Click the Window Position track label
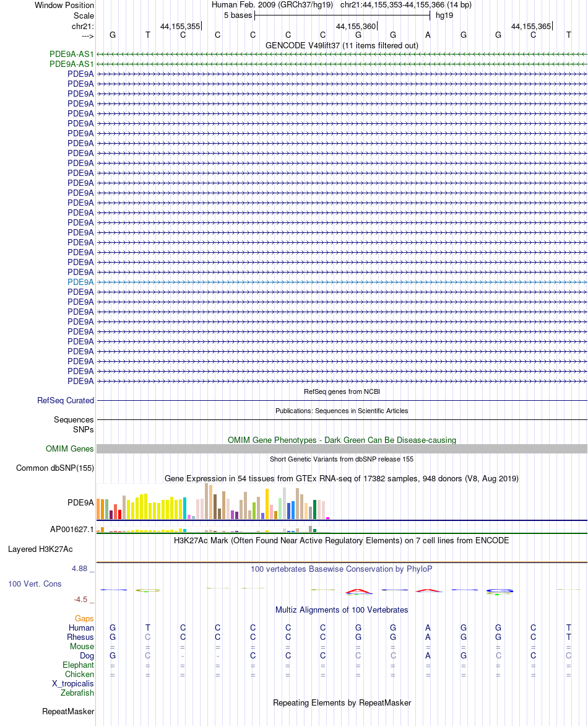The image size is (588, 726). 64,5
